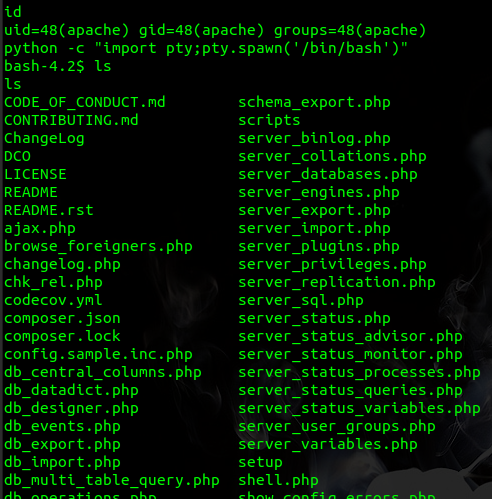Select the schema_export.php entry
The height and width of the screenshot is (499, 492).
pos(314,103)
